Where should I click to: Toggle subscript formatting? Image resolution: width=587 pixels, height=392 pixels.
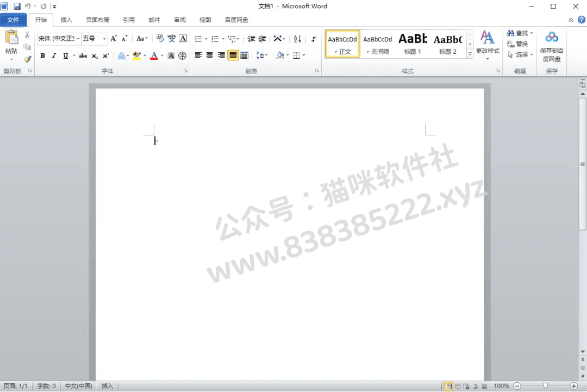pos(95,56)
